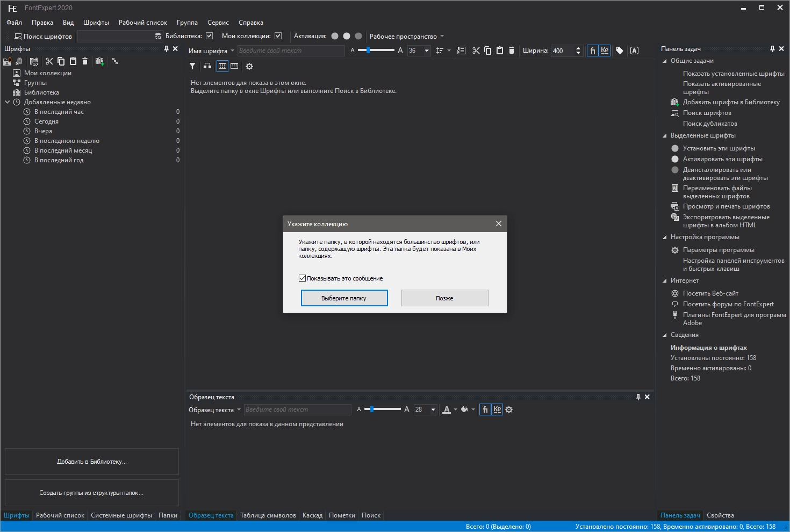This screenshot has width=790, height=532.
Task: Select the tile view mode icon
Action: [222, 66]
